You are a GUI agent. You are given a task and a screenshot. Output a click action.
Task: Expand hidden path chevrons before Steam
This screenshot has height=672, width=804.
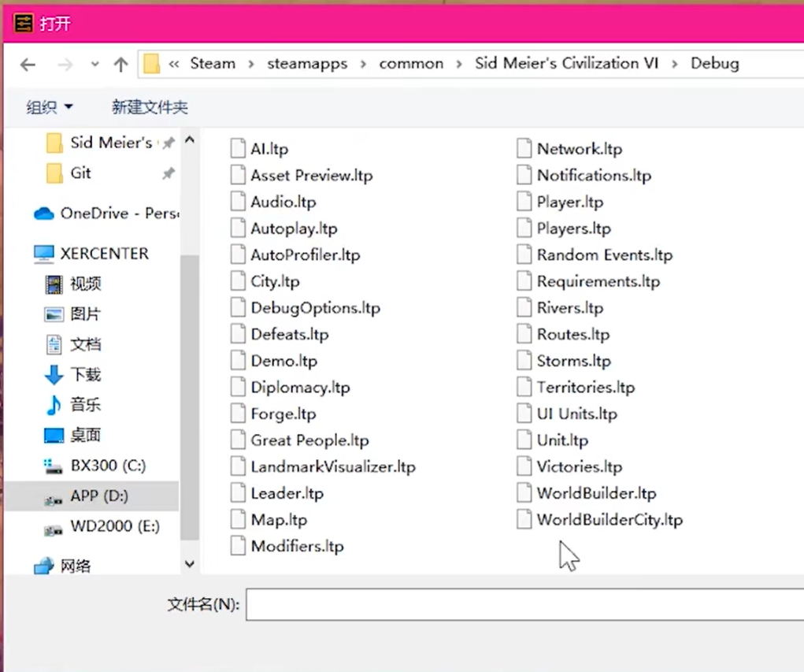(174, 64)
